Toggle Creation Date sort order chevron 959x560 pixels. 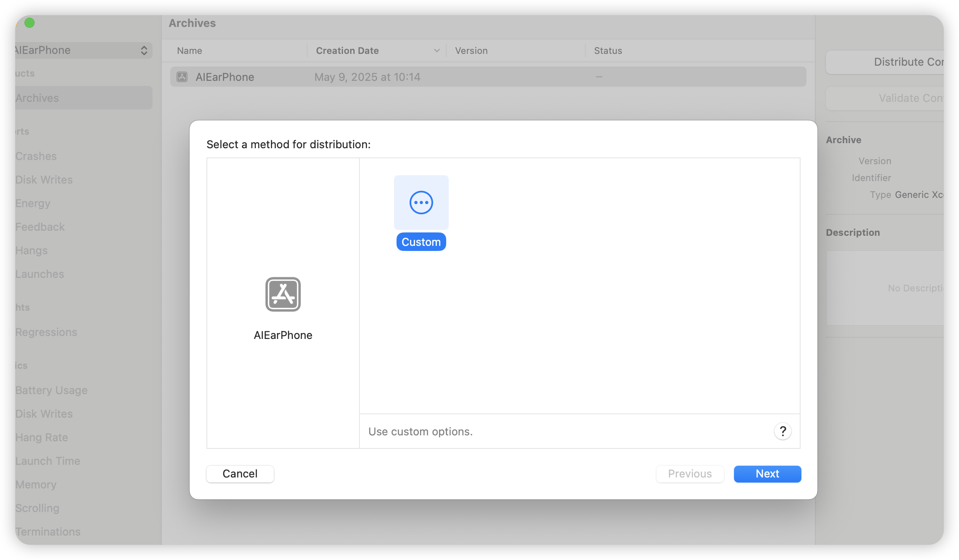(x=437, y=51)
